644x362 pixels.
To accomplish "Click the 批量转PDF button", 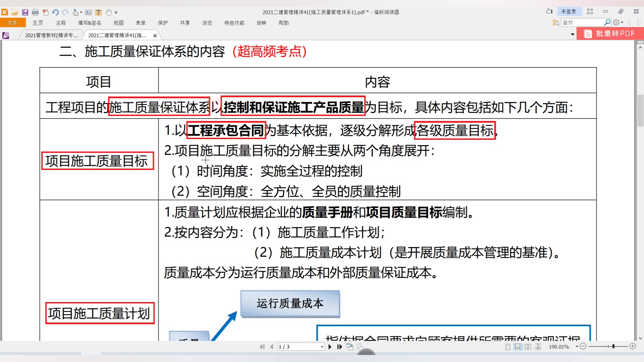I will pyautogui.click(x=610, y=34).
